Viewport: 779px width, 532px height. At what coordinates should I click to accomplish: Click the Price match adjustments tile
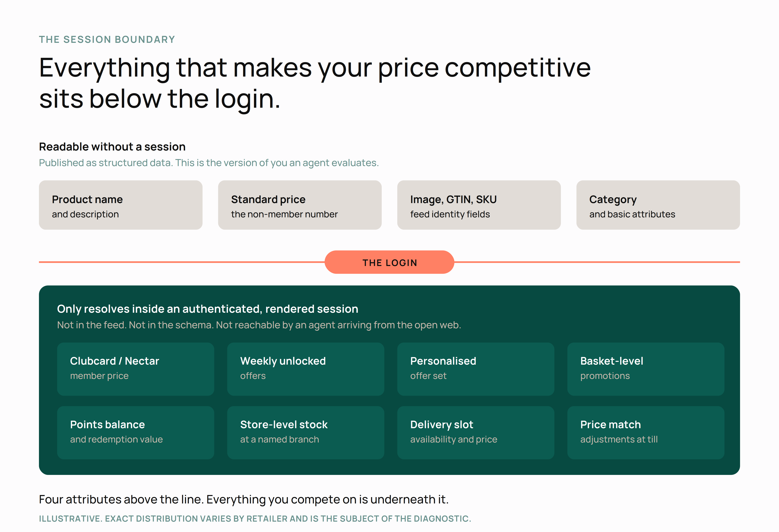click(x=646, y=433)
